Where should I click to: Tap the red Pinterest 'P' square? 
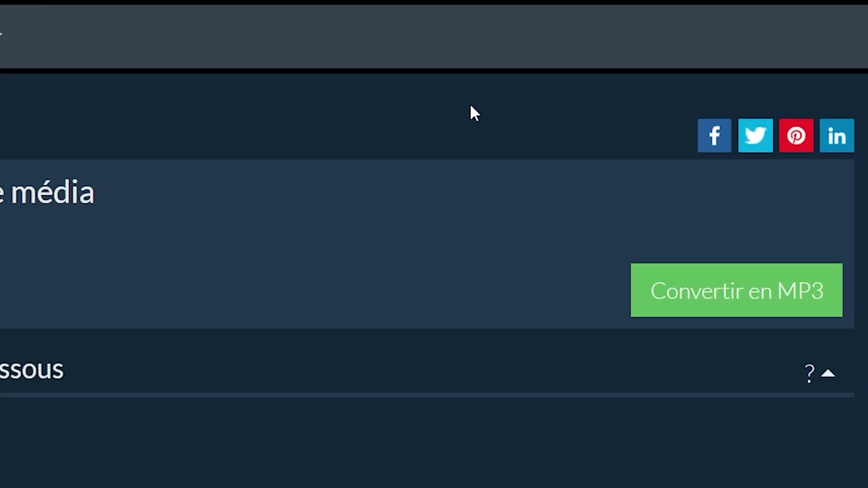point(796,136)
